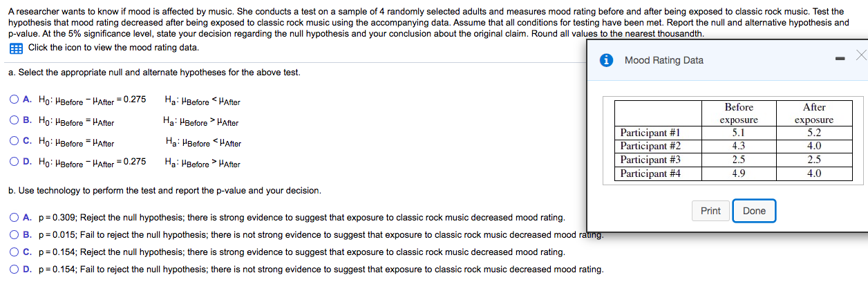Click the Mood Rating Data dialog title
868x282 pixels.
pos(663,60)
